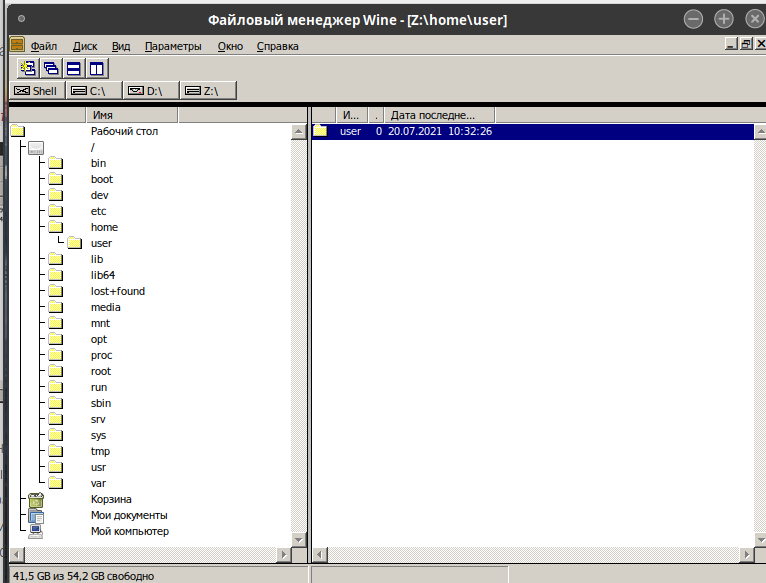Select the usr tree entry
The width and height of the screenshot is (766, 583).
[98, 467]
